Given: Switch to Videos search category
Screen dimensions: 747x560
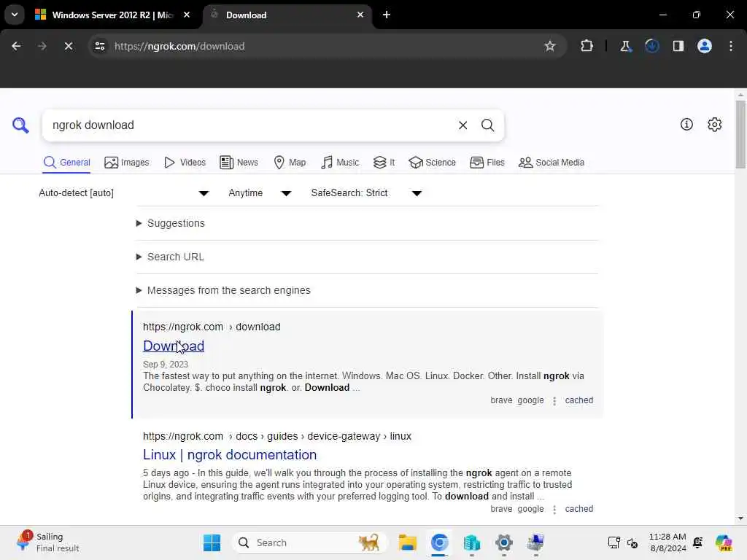Looking at the screenshot, I should click(x=185, y=163).
